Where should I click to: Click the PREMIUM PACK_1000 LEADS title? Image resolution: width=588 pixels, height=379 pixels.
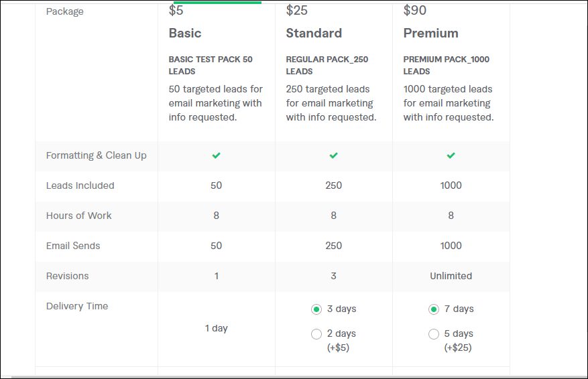(x=446, y=65)
